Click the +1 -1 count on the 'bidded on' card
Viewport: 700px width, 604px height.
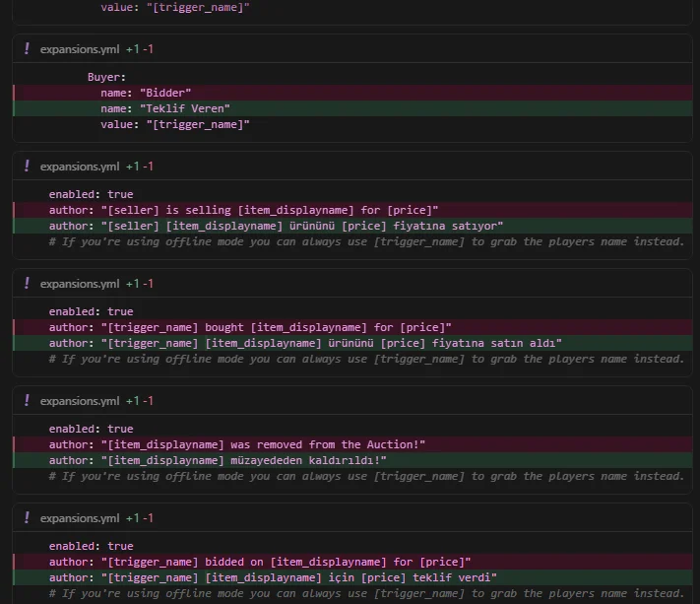click(x=139, y=518)
